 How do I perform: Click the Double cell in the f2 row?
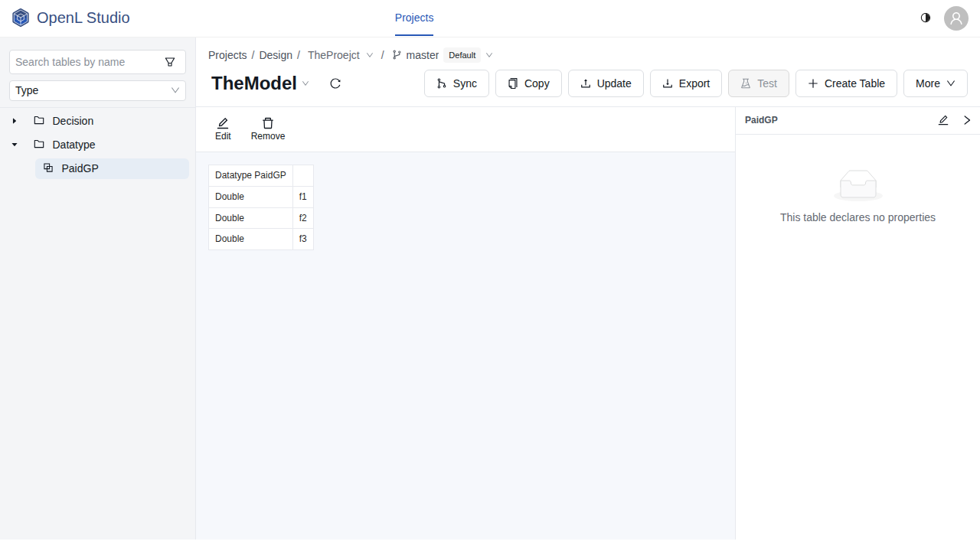pyautogui.click(x=250, y=218)
